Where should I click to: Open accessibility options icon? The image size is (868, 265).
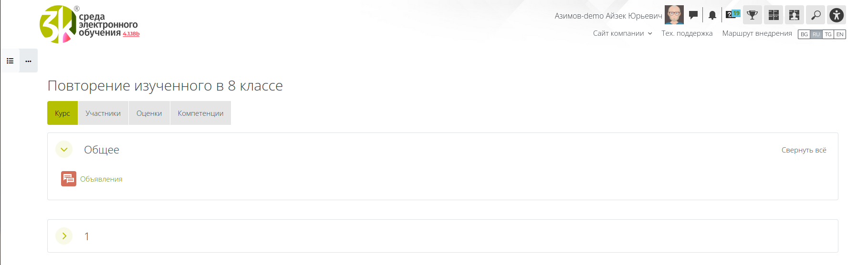point(837,15)
